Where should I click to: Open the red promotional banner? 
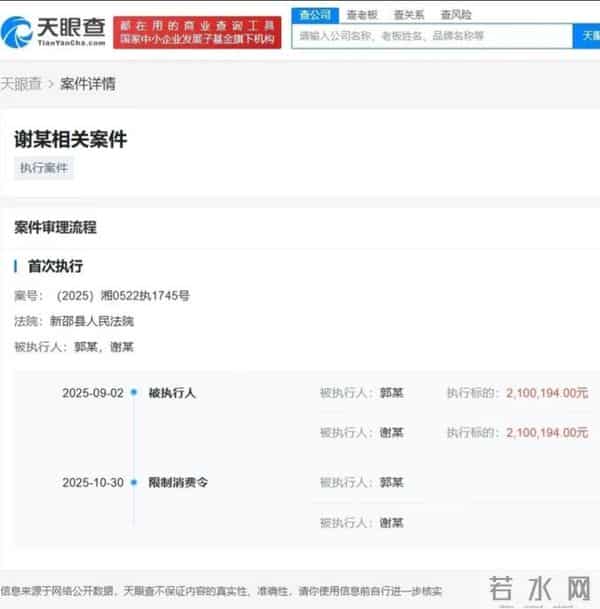click(197, 33)
